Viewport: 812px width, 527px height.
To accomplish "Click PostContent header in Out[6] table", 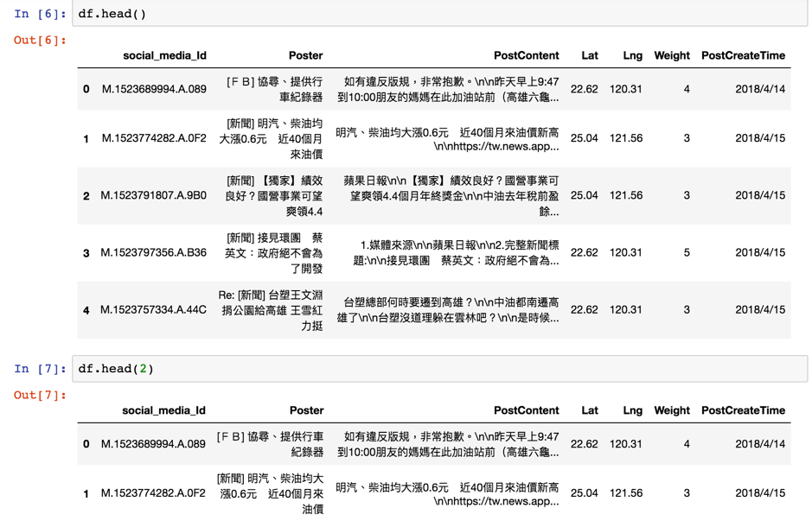I will (526, 55).
